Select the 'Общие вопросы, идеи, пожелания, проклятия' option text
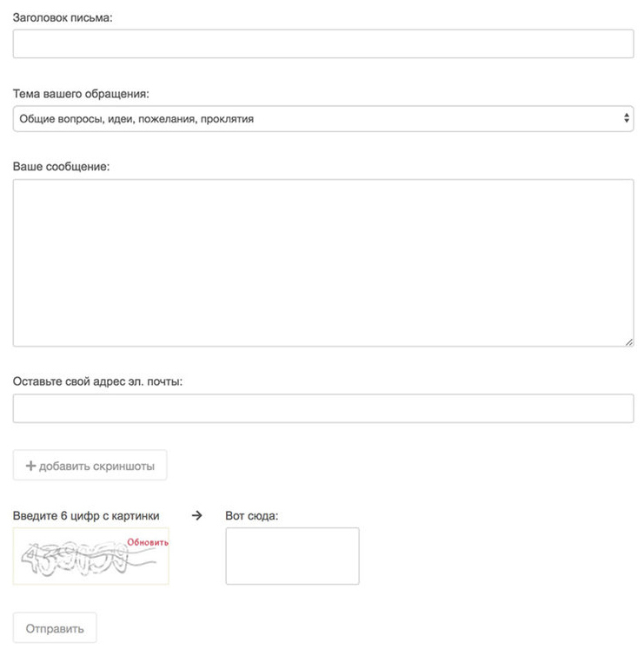The image size is (644, 649). (136, 119)
